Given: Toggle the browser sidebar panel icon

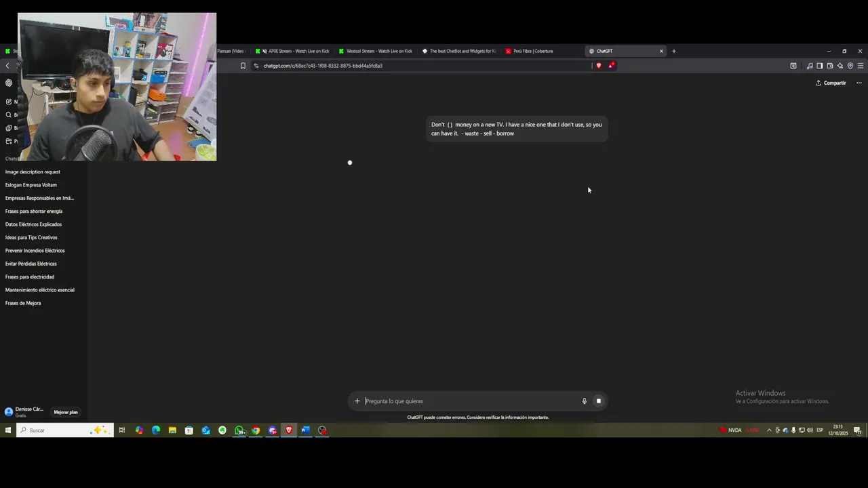Looking at the screenshot, I should point(820,66).
